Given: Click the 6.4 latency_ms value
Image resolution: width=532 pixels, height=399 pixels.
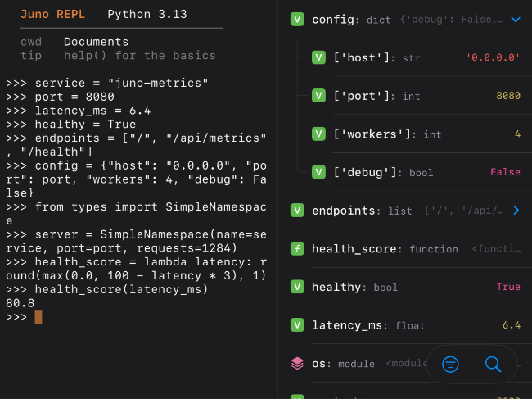Looking at the screenshot, I should (512, 325).
